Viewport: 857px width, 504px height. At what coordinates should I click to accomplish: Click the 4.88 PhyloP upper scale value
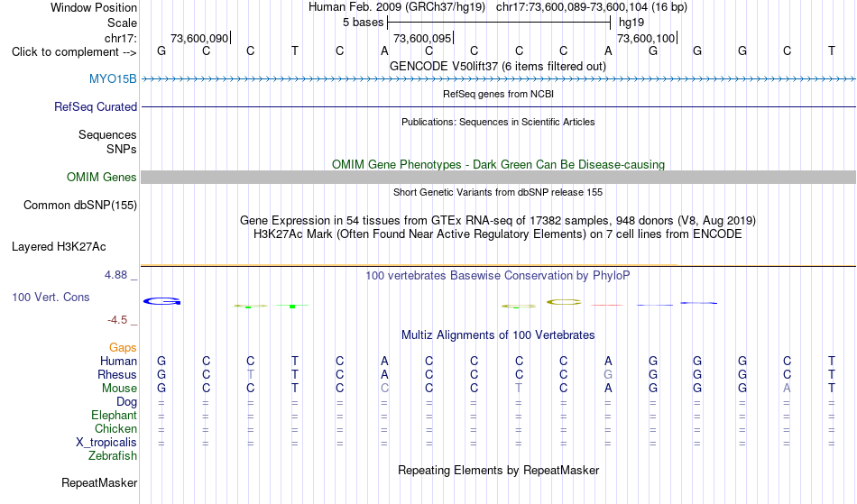(115, 275)
